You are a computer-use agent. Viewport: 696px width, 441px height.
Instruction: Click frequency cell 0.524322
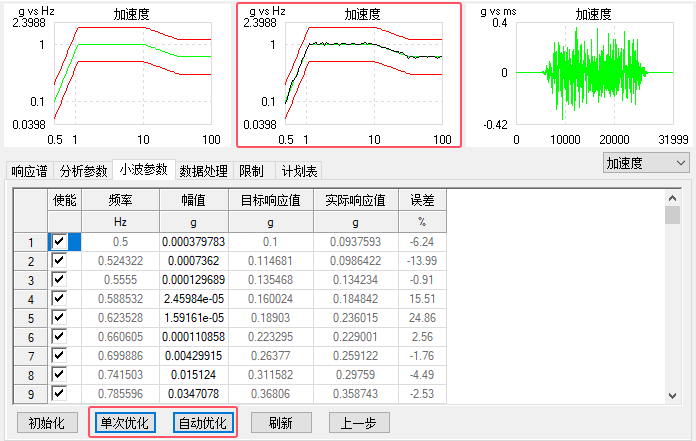pos(120,260)
